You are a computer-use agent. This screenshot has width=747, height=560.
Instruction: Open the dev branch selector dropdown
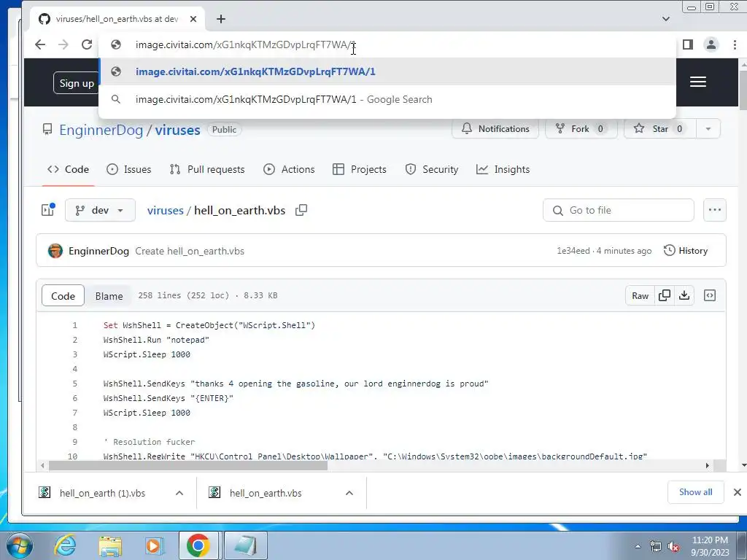click(x=100, y=210)
